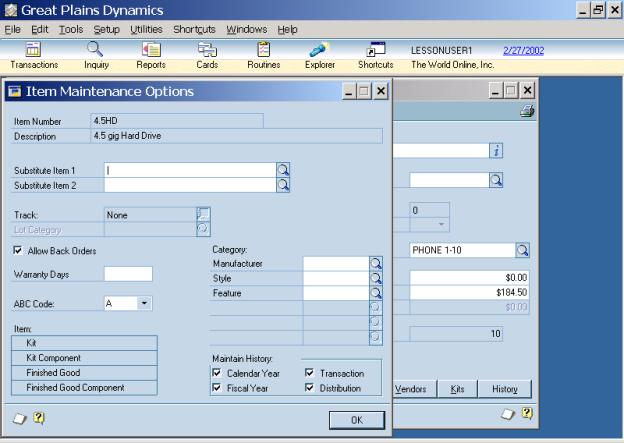Open the Inquiry magnifier icon
Screen dimensions: 624x443
coord(96,50)
